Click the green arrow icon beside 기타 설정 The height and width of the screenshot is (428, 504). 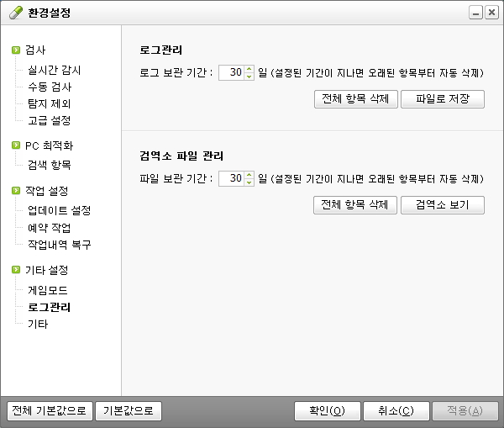(x=16, y=270)
